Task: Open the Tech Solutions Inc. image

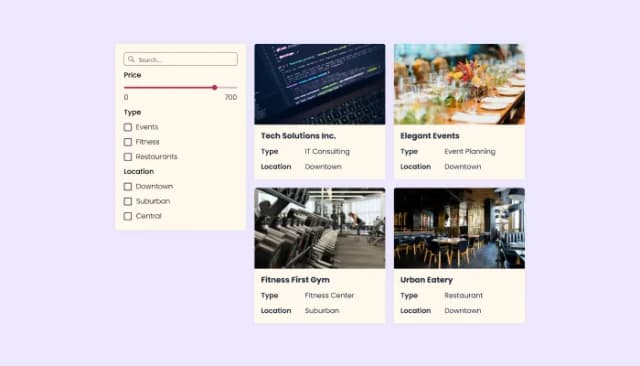Action: click(x=320, y=84)
